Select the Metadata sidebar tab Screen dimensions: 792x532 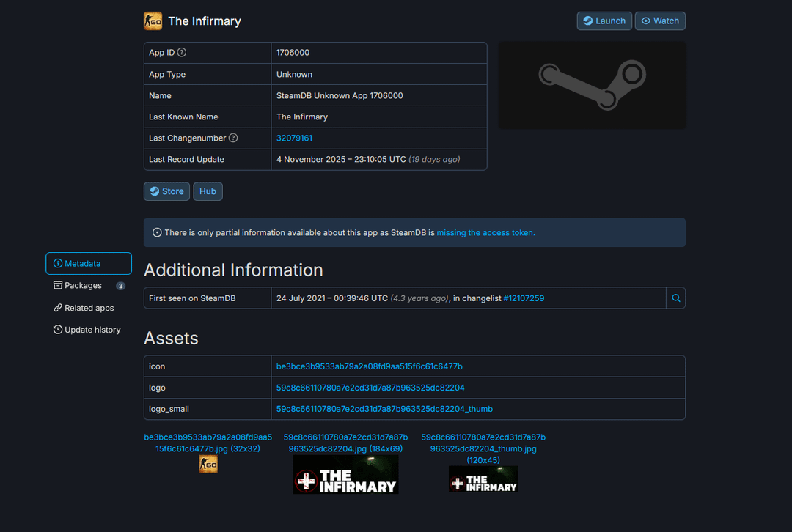coord(89,264)
